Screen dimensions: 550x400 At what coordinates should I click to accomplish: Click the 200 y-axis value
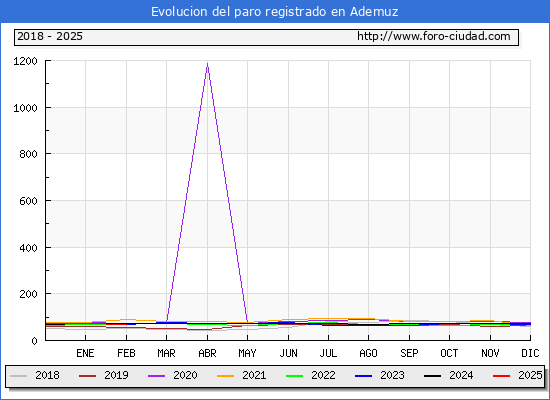(x=28, y=294)
